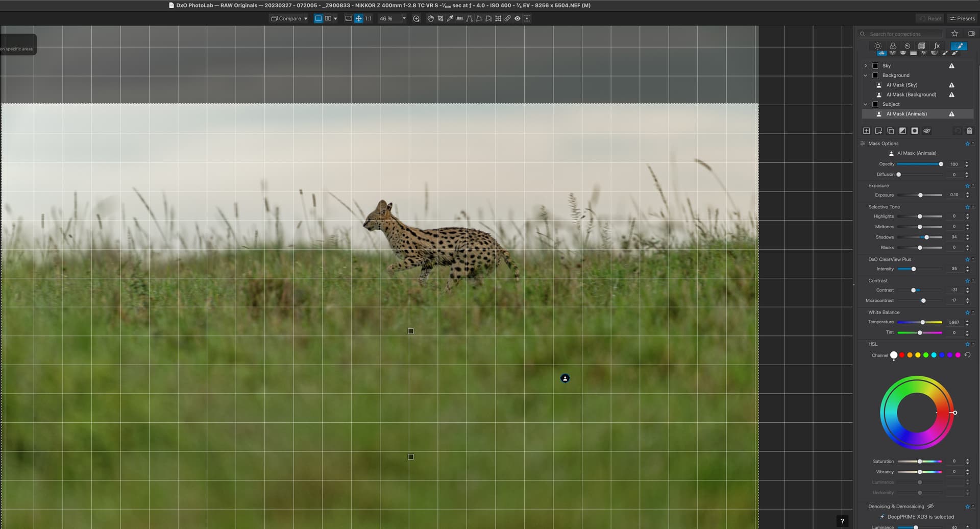Expand the Sky layer group
The image size is (980, 529).
(x=866, y=66)
